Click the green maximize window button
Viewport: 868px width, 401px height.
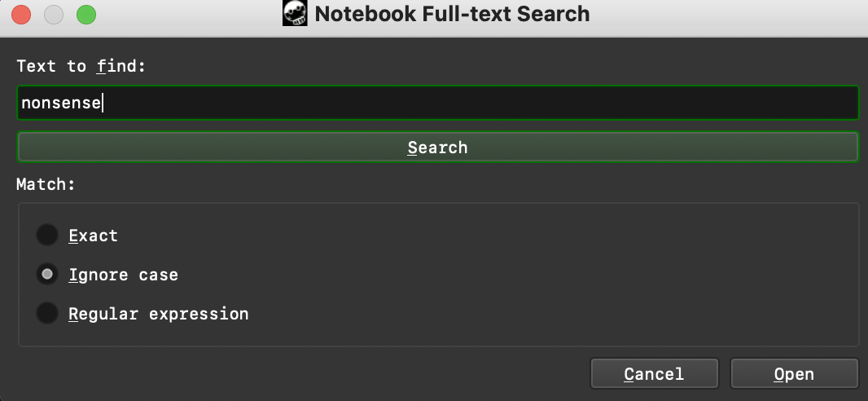pyautogui.click(x=86, y=15)
